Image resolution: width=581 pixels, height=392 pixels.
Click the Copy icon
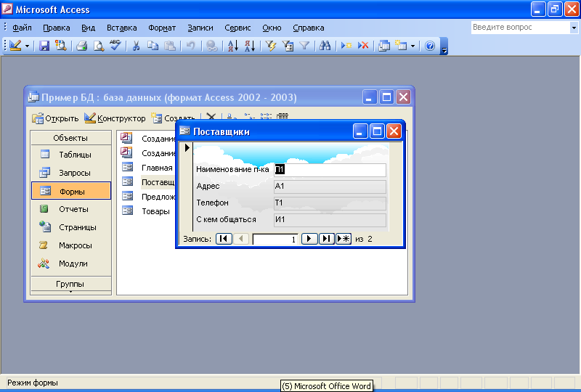pos(153,46)
